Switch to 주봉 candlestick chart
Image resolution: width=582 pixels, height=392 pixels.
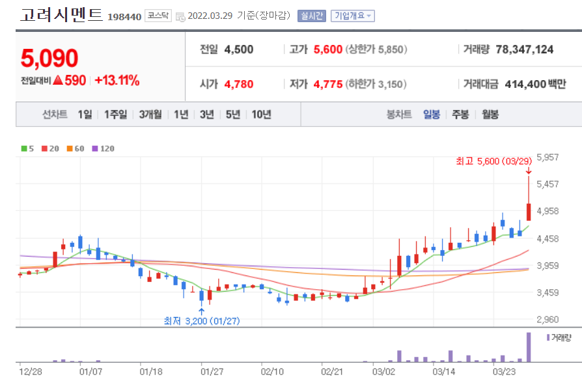click(x=460, y=115)
